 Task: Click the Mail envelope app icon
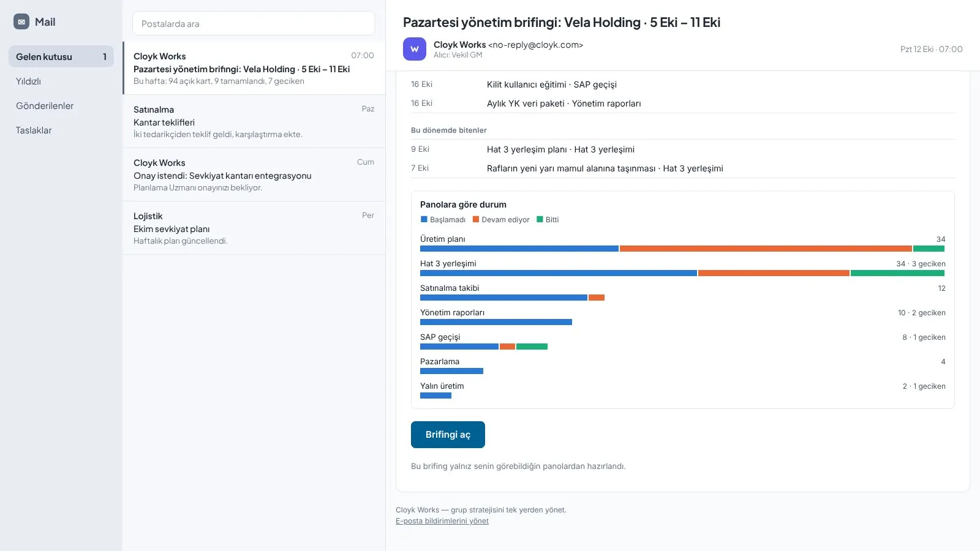pos(21,21)
